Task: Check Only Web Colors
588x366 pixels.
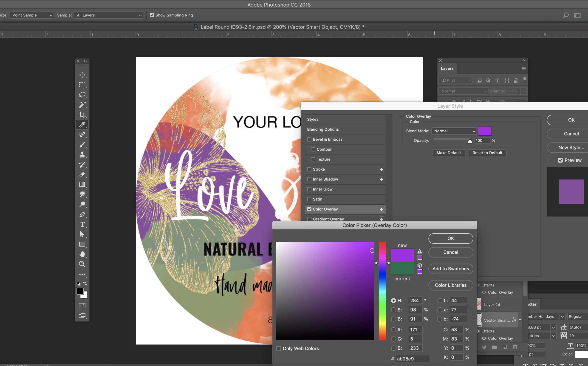Action: pyautogui.click(x=279, y=349)
